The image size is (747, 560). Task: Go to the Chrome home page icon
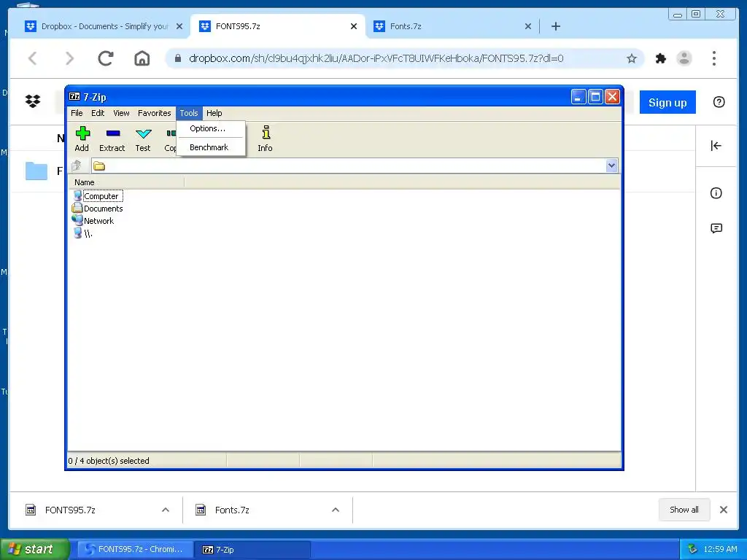[142, 58]
